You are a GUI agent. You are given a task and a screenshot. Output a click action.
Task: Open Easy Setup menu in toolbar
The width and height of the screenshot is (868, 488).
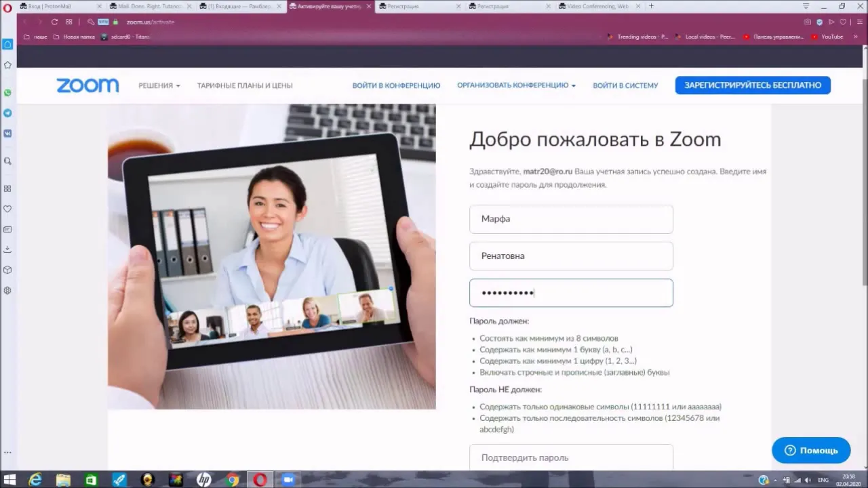pos(860,22)
